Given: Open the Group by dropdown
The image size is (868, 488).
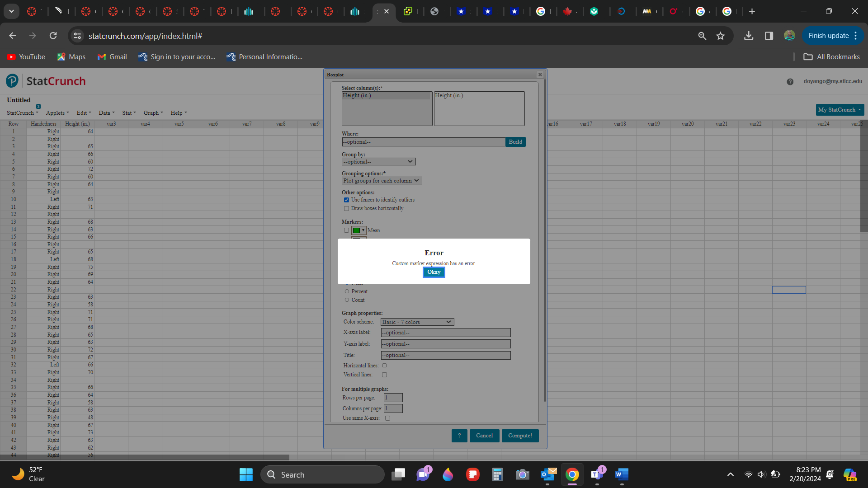Looking at the screenshot, I should pos(378,162).
